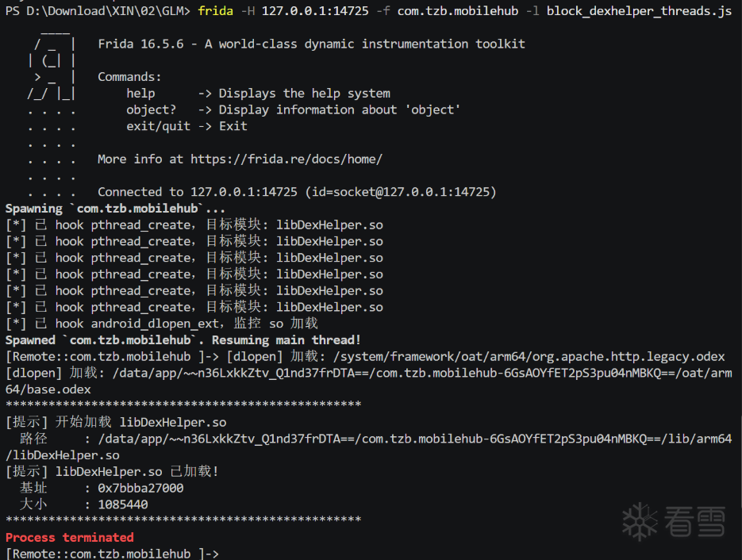Click the 'frida' command in the prompt line
This screenshot has width=742, height=560.
tap(215, 11)
